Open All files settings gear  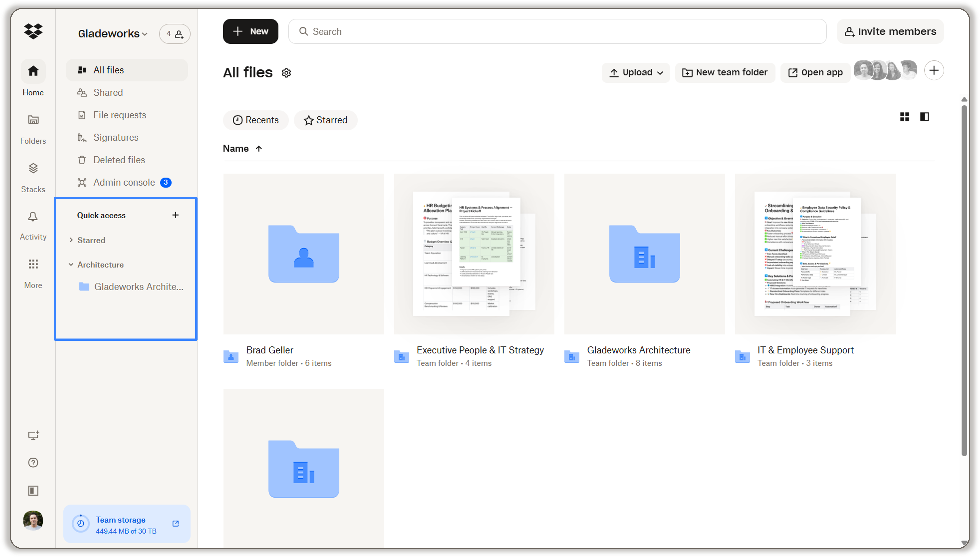pos(286,73)
